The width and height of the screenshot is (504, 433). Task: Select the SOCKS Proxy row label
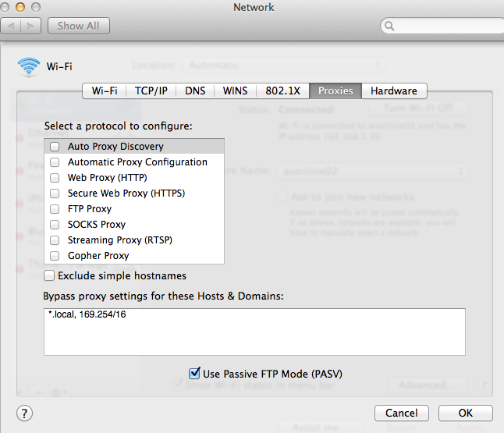tap(97, 225)
